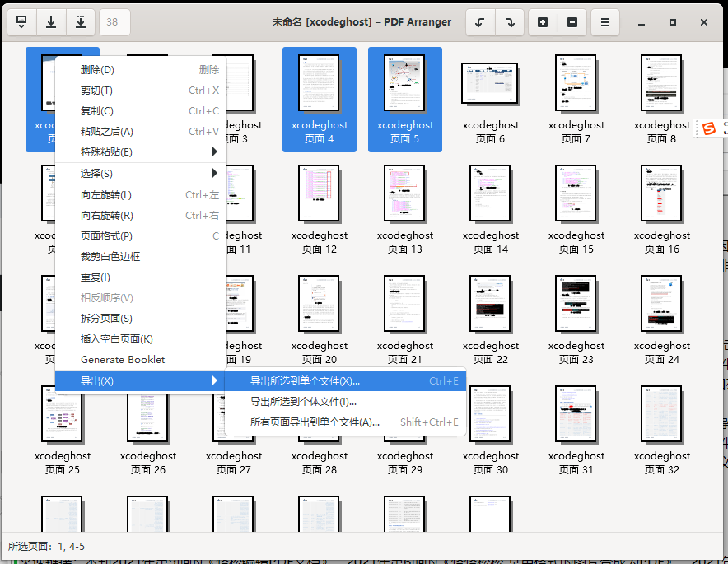Image resolution: width=728 pixels, height=564 pixels.
Task: Click the zoom out minus icon
Action: (572, 21)
